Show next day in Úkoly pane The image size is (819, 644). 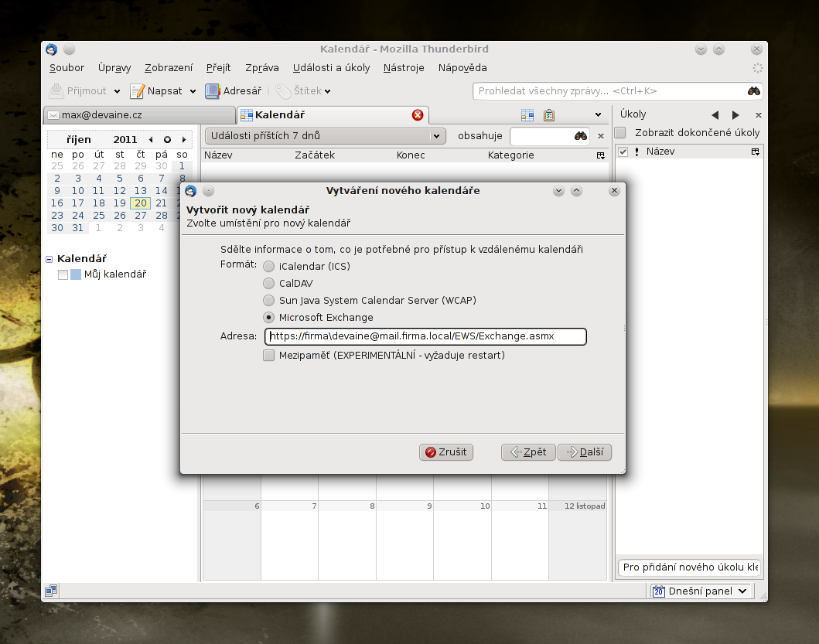pyautogui.click(x=735, y=115)
